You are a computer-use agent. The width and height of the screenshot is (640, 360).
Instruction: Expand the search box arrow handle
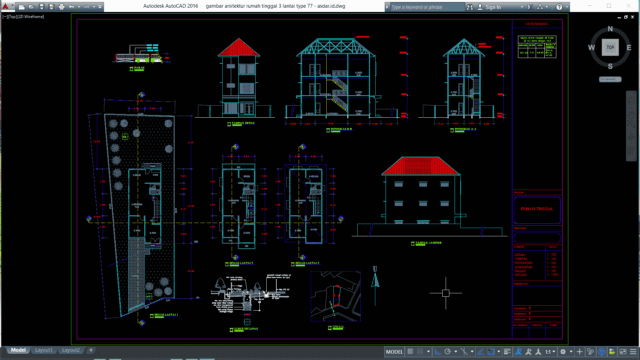[x=387, y=7]
